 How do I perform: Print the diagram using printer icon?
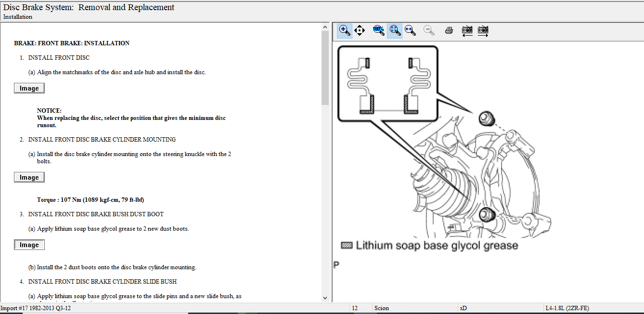point(449,31)
